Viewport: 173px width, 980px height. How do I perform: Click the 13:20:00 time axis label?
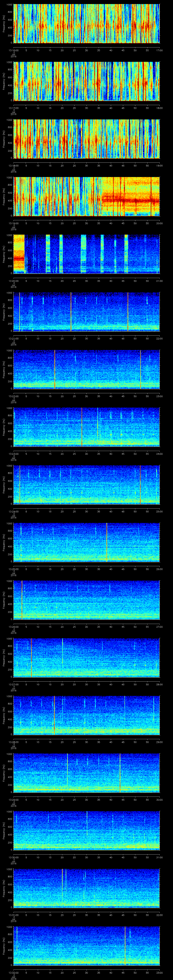13,281
